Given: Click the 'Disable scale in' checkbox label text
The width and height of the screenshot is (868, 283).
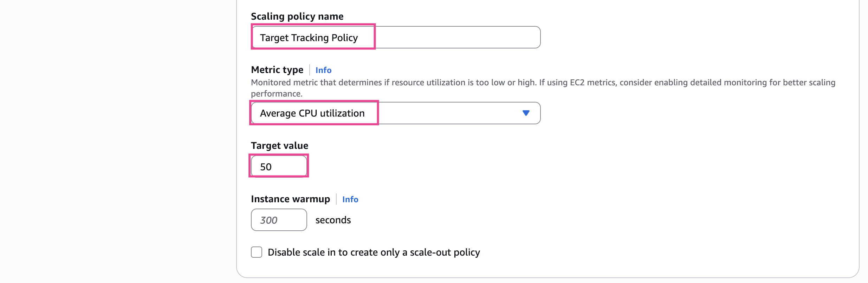Looking at the screenshot, I should tap(374, 252).
